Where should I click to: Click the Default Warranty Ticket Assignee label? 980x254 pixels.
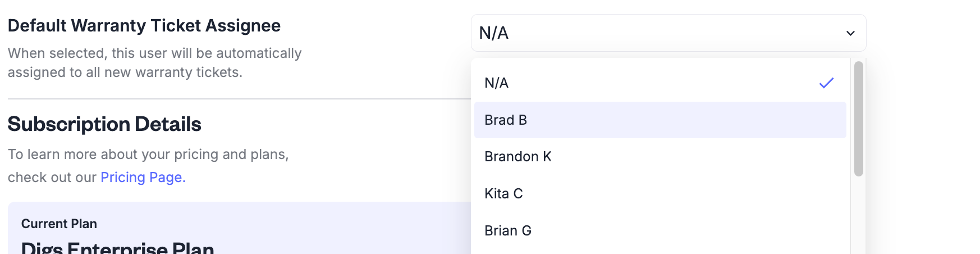[144, 26]
